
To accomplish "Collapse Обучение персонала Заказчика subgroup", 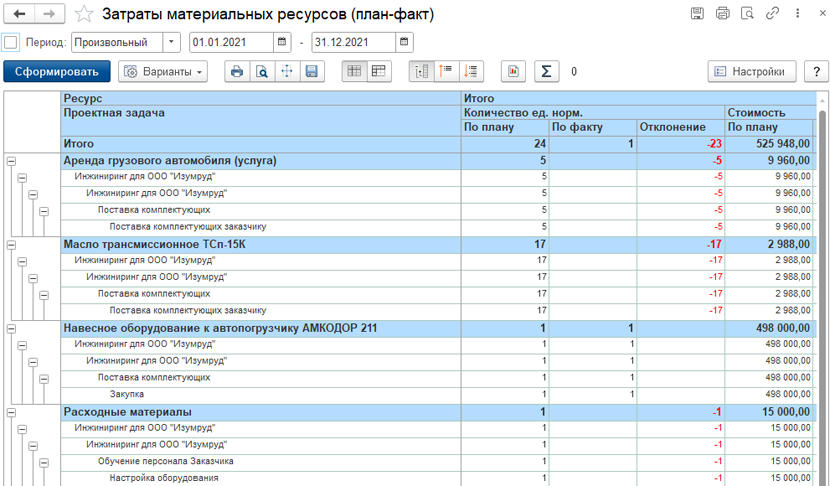I will [44, 463].
